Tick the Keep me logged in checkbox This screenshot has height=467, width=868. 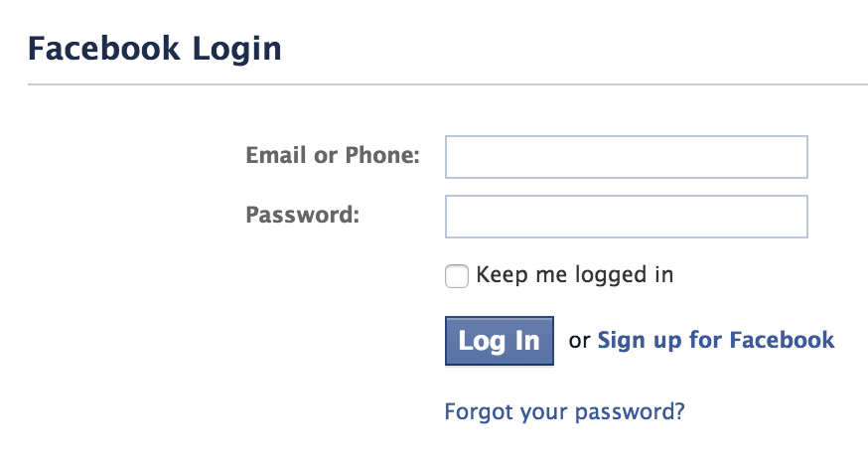point(457,276)
